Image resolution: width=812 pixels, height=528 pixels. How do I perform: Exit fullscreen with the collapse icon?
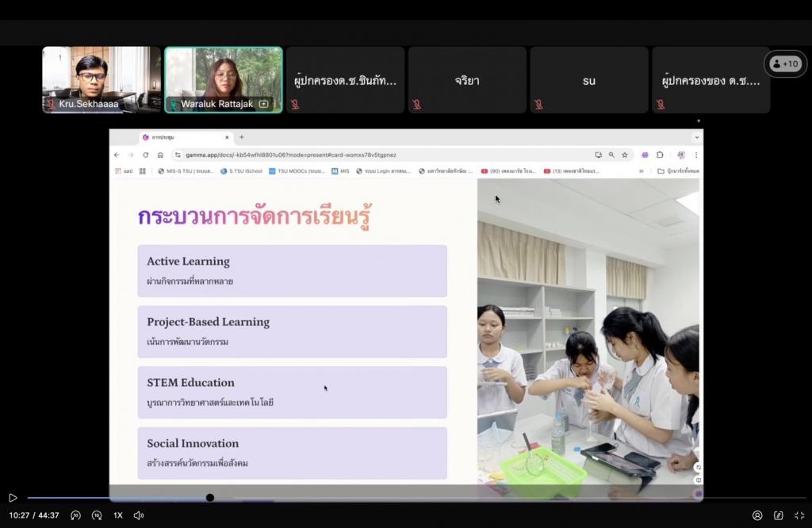click(799, 515)
